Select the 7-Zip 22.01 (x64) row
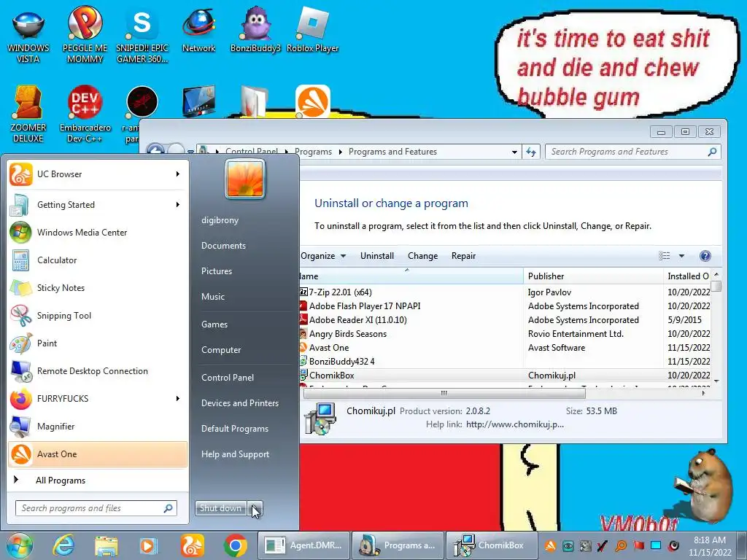Screen dimensions: 747x560 click(505, 292)
